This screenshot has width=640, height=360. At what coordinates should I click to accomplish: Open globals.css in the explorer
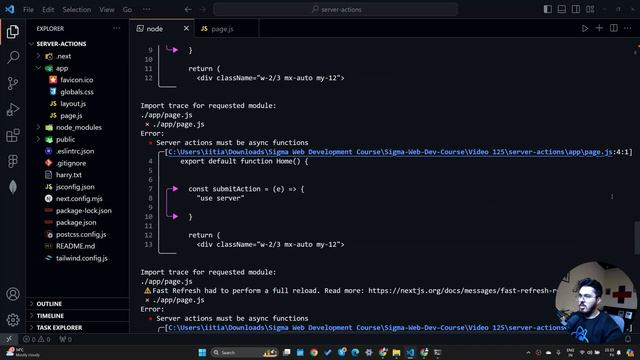click(x=78, y=92)
